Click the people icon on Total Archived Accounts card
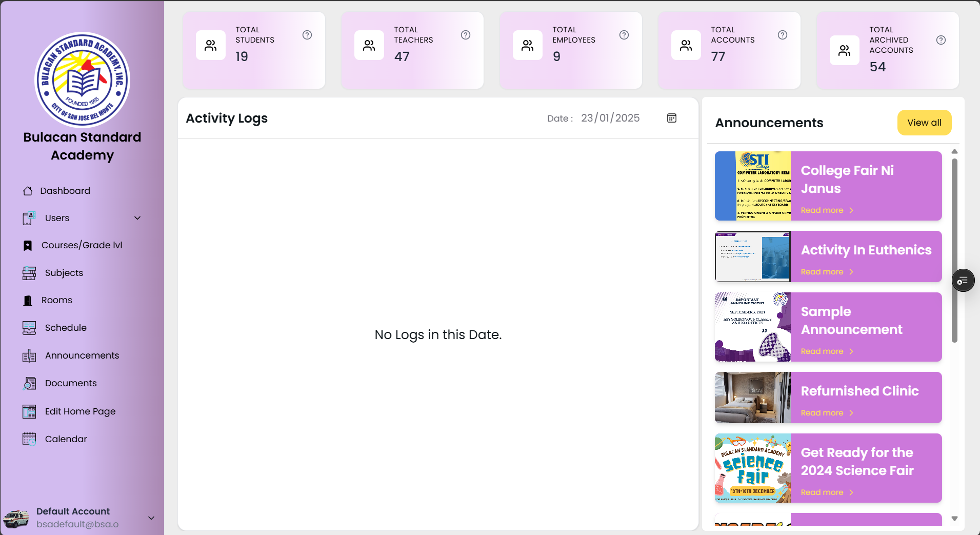The height and width of the screenshot is (535, 980). click(845, 50)
